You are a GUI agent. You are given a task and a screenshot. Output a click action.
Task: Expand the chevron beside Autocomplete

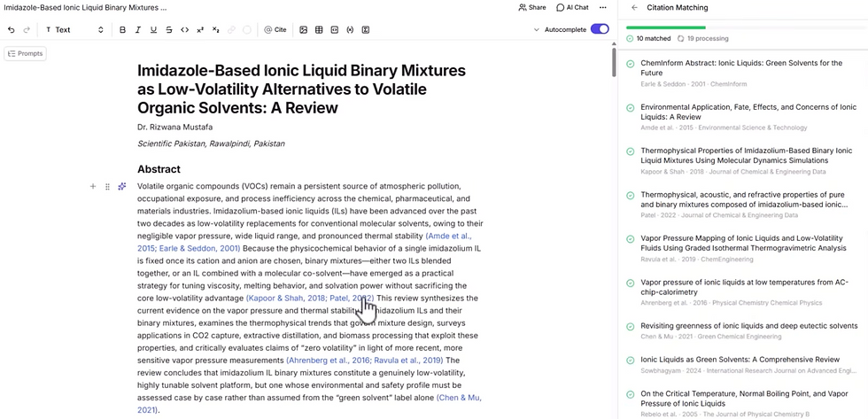point(536,30)
